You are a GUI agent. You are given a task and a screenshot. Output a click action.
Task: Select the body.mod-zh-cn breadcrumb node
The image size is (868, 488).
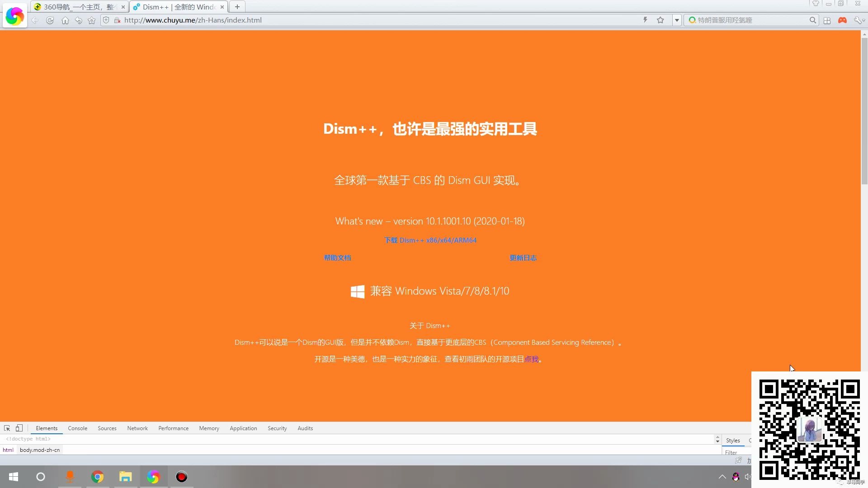(40, 450)
